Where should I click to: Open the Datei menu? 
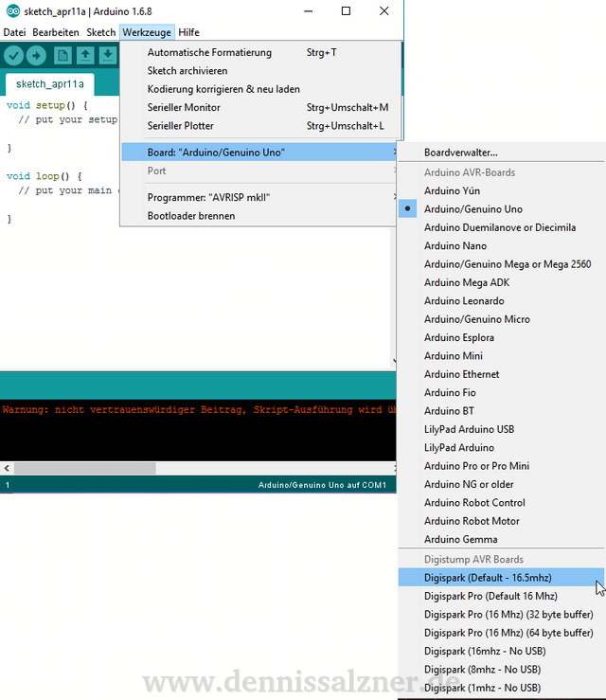[x=14, y=32]
